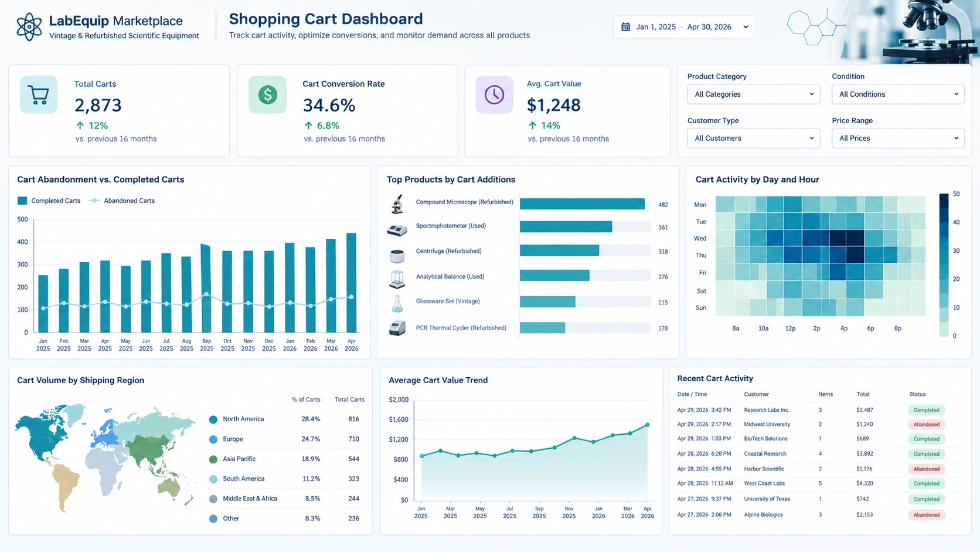Click the % of Carts column header
980x552 pixels.
[306, 399]
